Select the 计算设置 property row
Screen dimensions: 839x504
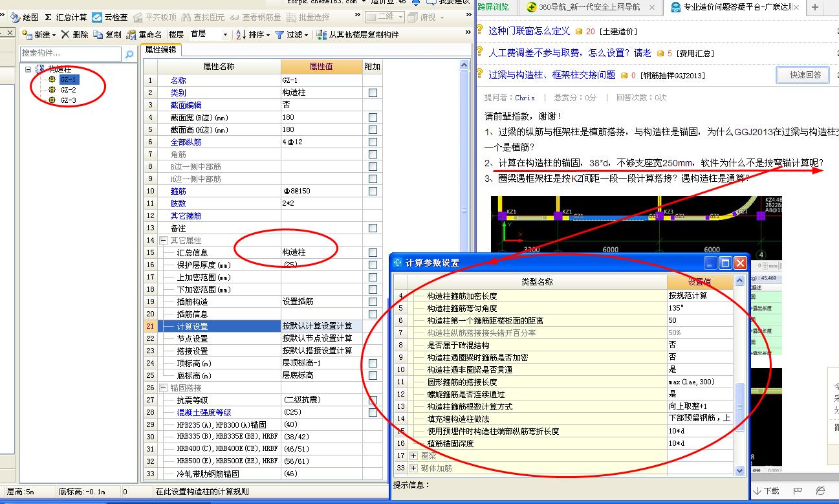263,327
